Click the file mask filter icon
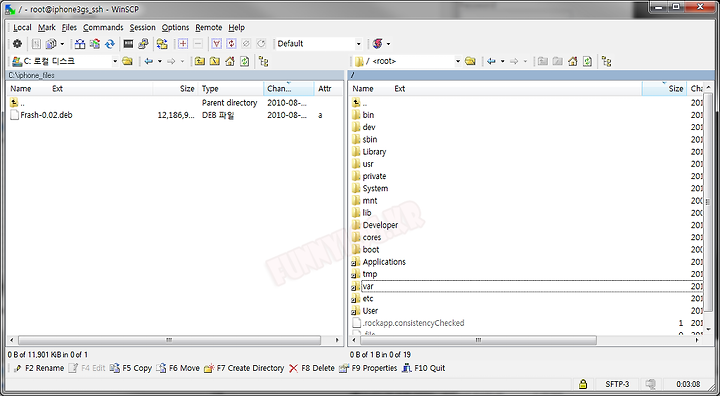Viewport: 720px width, 396px height. click(x=216, y=44)
